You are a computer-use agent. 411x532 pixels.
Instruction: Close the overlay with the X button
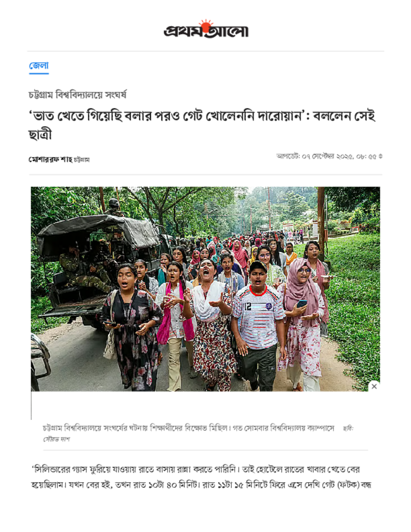click(x=374, y=386)
